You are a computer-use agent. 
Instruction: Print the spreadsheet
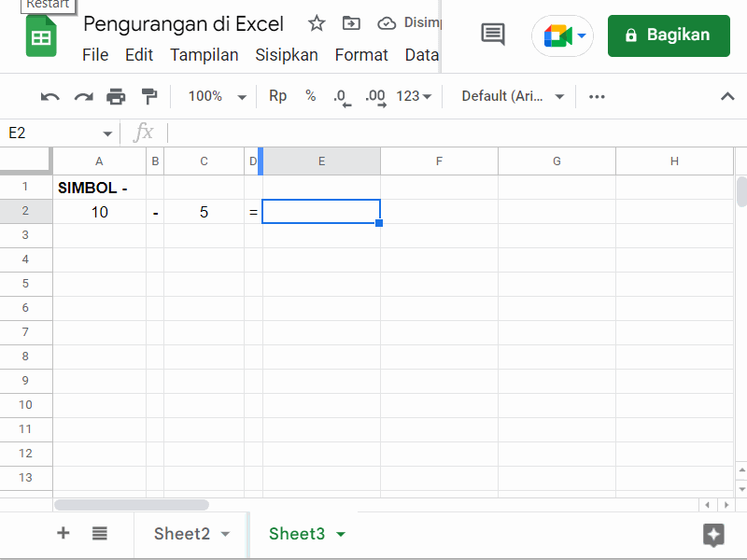click(116, 97)
